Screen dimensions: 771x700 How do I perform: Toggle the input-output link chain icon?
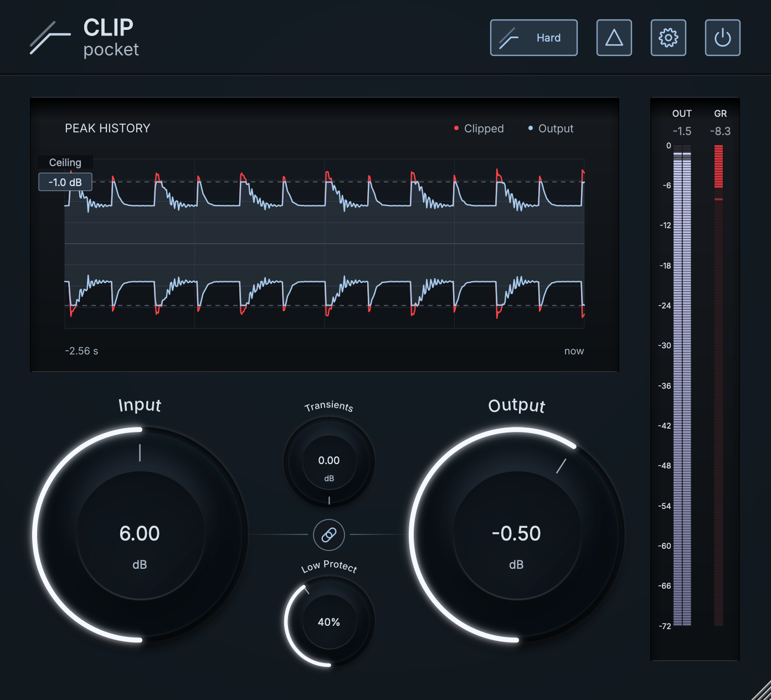click(x=329, y=535)
